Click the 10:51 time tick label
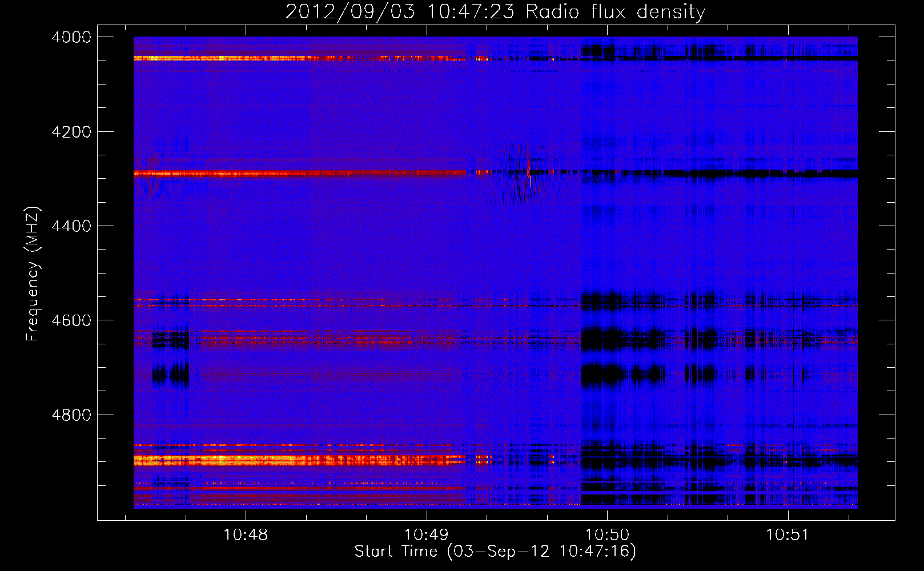The image size is (924, 571). 788,534
